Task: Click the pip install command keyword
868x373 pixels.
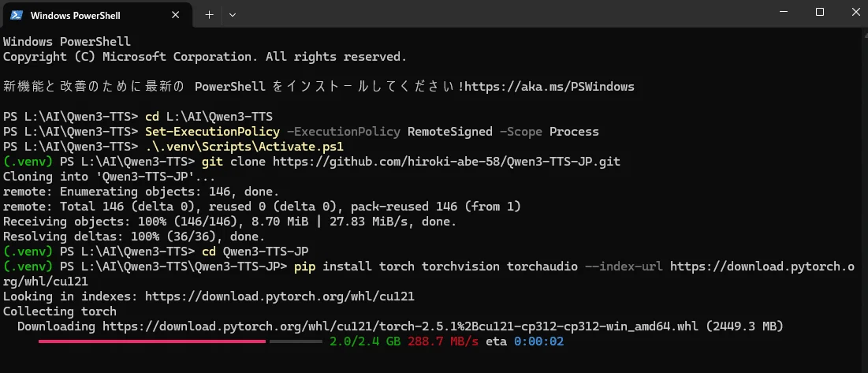Action: (305, 267)
